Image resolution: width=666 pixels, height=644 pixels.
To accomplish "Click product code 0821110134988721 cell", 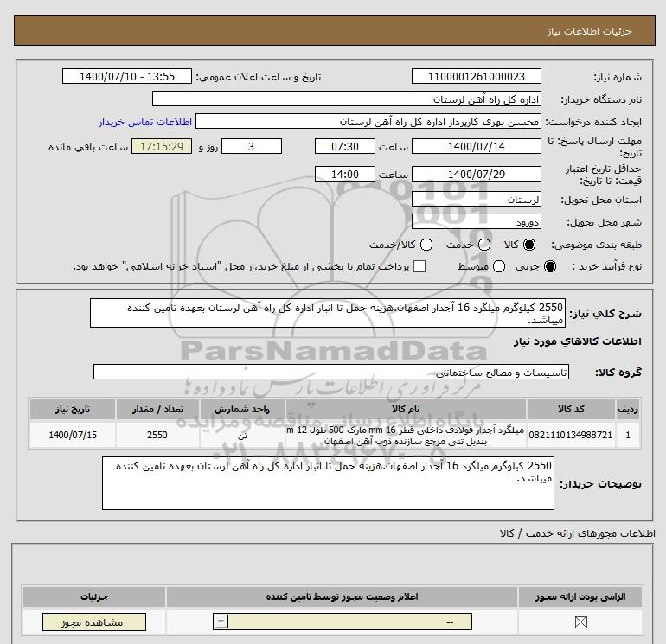I will (571, 435).
